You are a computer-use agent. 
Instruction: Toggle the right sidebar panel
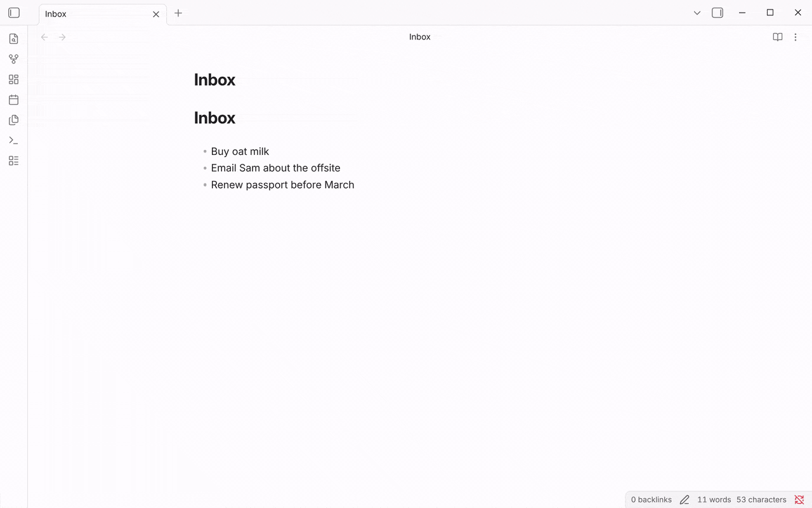717,13
